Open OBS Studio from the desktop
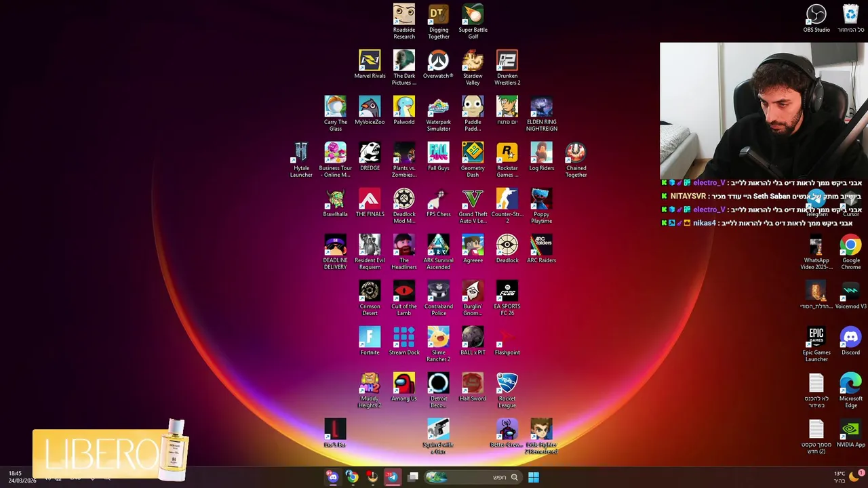 tap(816, 18)
